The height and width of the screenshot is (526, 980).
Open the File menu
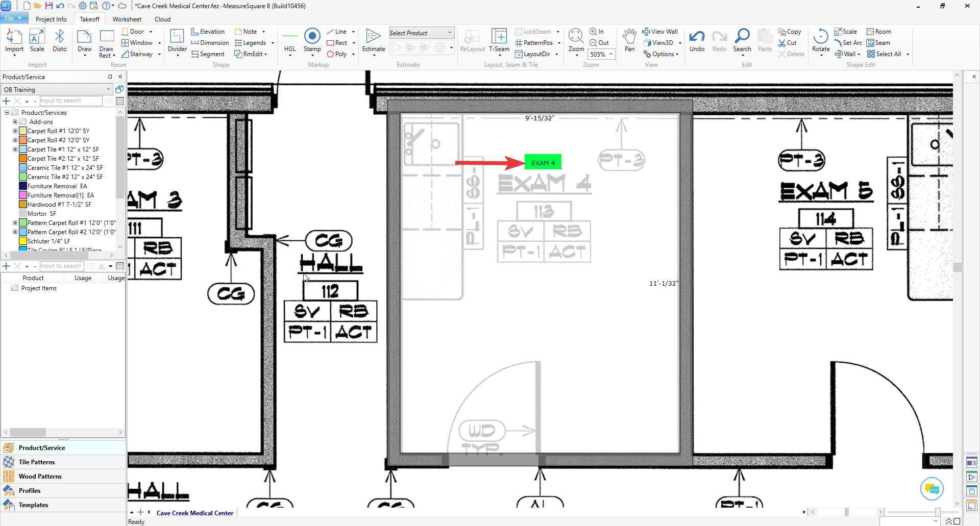(x=14, y=18)
